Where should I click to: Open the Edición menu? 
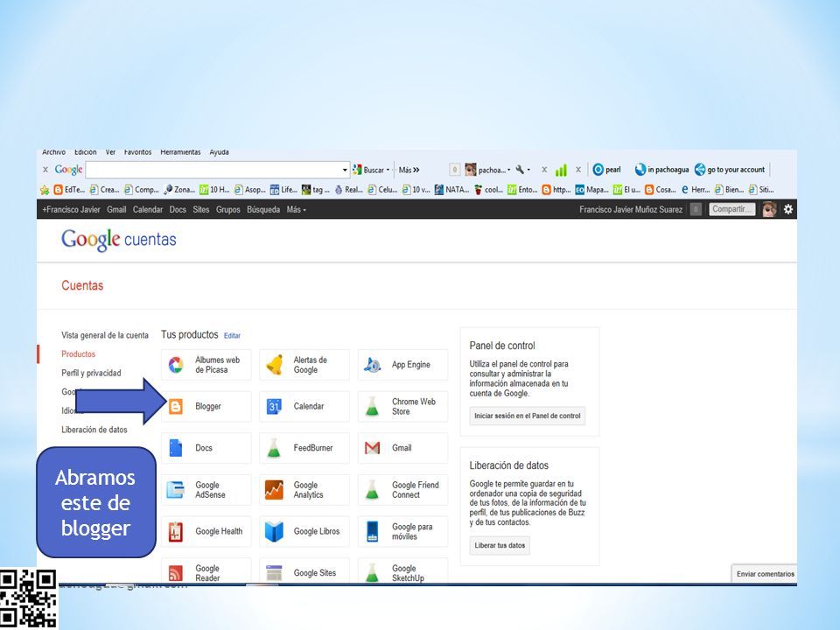(85, 152)
